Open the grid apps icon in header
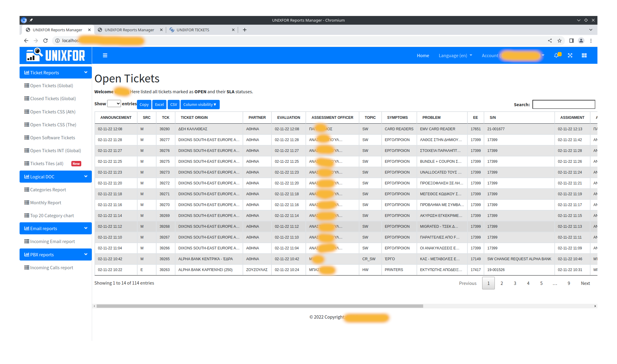Screen dimensions: 617x364 (584, 55)
